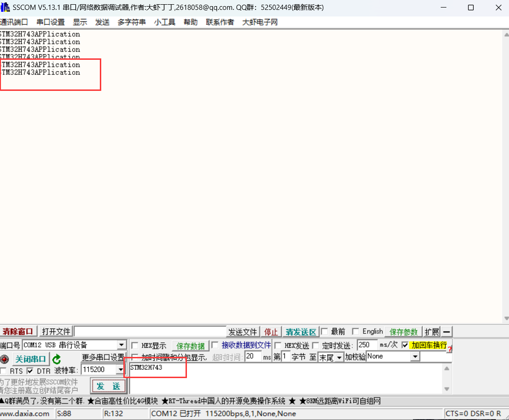
Task: Open 发送 menu
Action: point(102,22)
